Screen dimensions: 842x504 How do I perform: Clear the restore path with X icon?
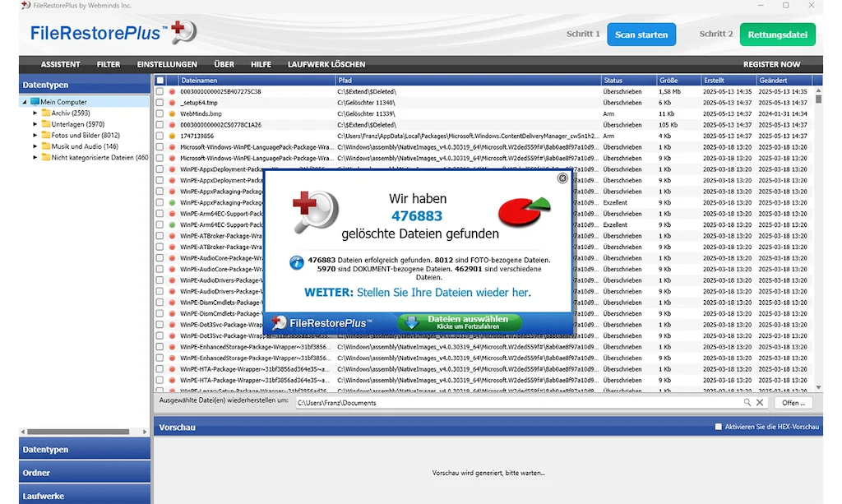click(x=760, y=402)
